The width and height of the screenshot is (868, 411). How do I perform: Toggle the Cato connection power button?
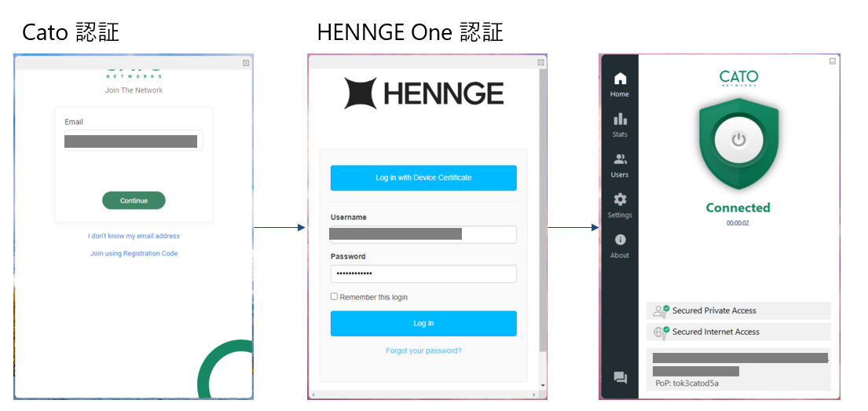point(738,140)
